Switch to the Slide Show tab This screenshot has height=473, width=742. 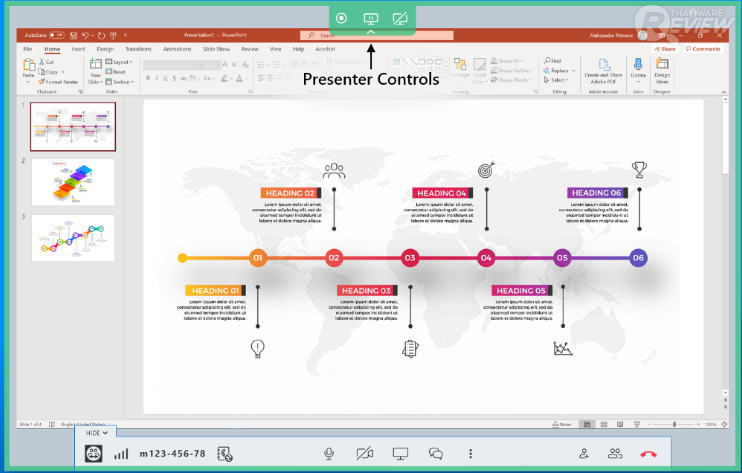point(216,49)
